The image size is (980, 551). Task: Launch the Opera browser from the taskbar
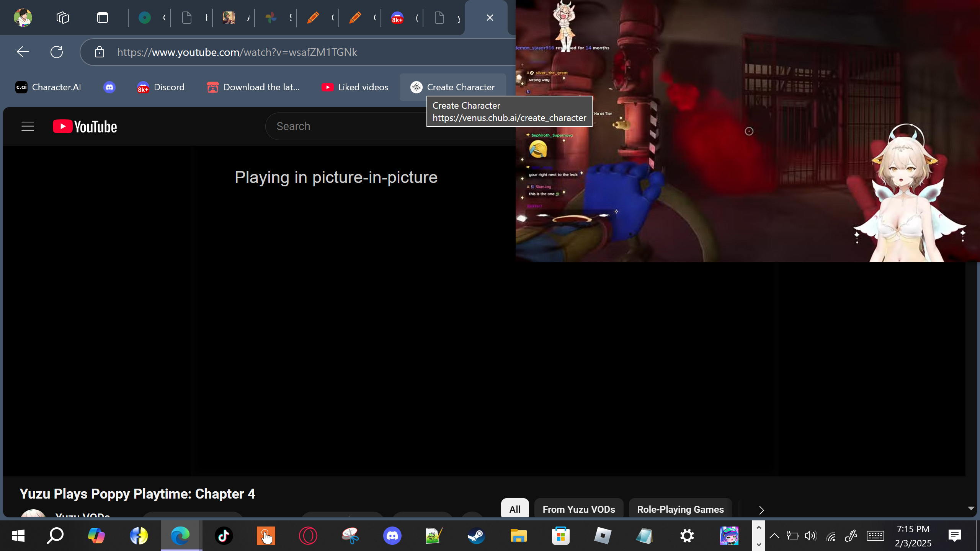pyautogui.click(x=308, y=536)
